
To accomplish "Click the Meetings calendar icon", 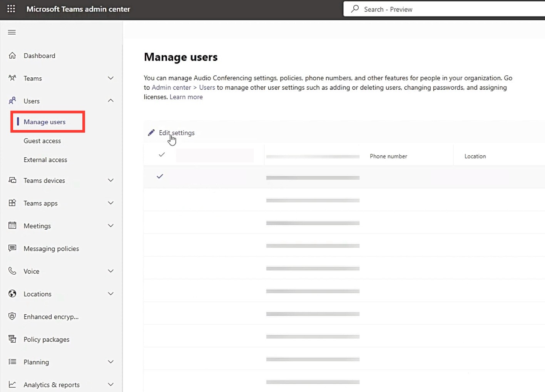I will pos(12,225).
